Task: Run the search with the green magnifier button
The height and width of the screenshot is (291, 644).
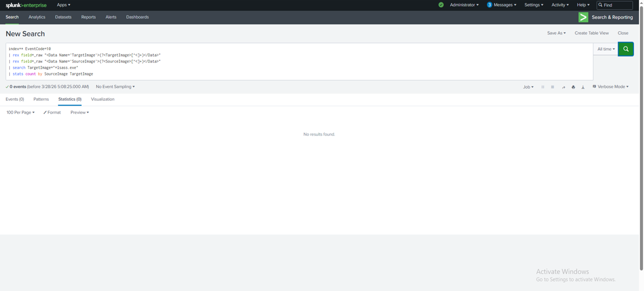Action: [625, 49]
